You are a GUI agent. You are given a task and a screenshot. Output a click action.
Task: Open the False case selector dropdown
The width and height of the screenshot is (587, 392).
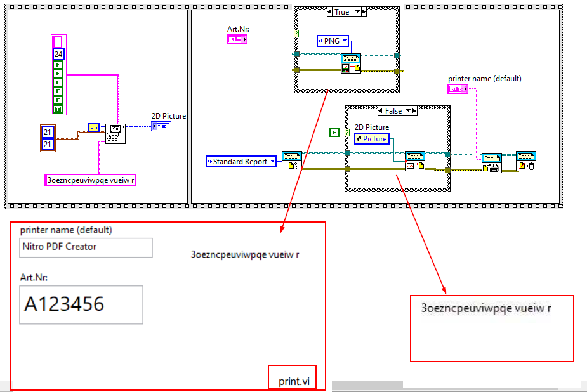tap(409, 111)
